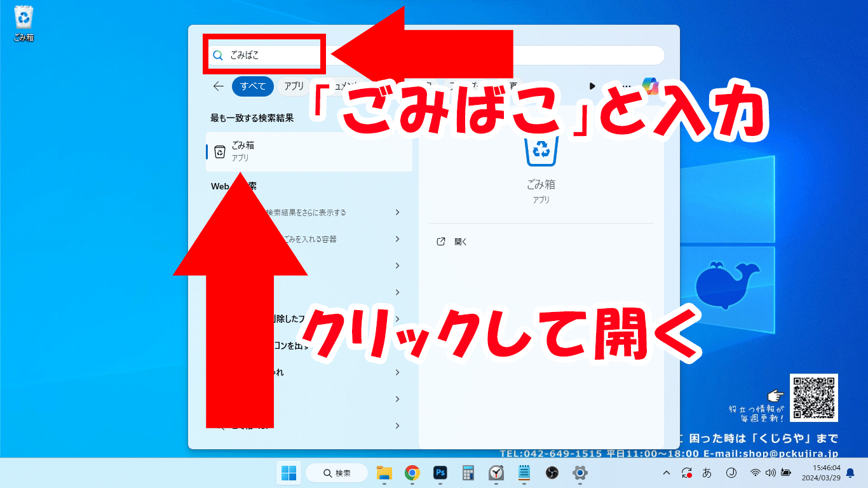Open Settings gear on the taskbar
The width and height of the screenshot is (868, 488).
point(580,473)
